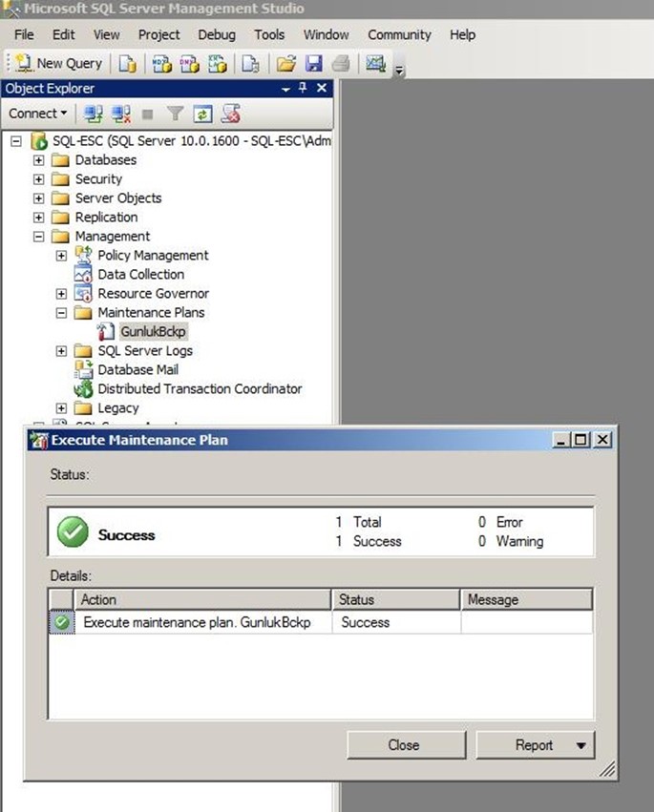Click the success check icon in details row
The height and width of the screenshot is (812, 654).
(62, 622)
